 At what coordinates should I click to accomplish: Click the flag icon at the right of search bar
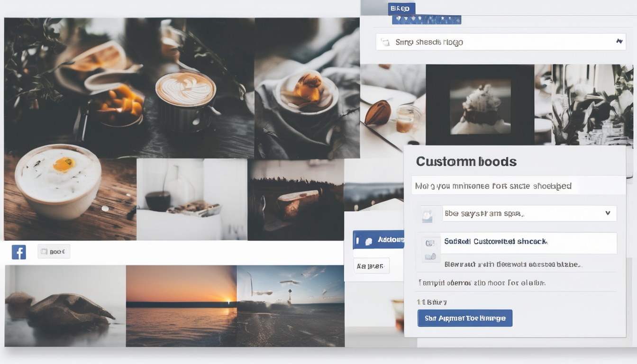click(x=619, y=42)
